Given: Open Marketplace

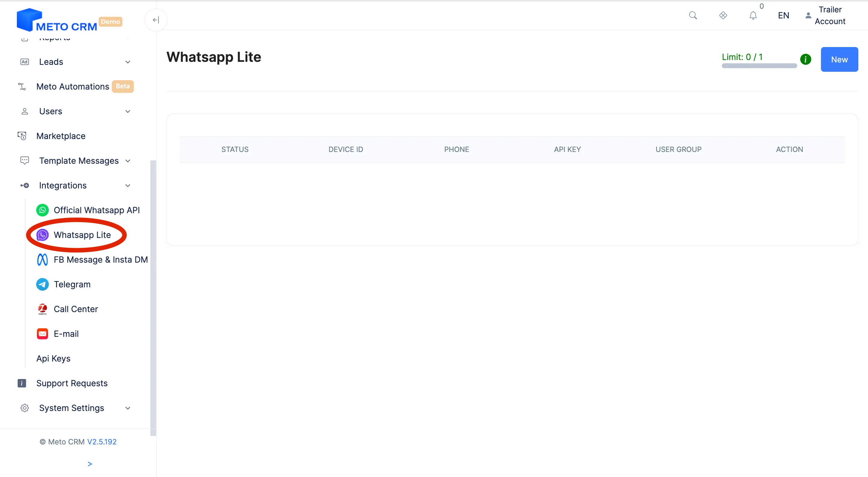Looking at the screenshot, I should coord(61,136).
